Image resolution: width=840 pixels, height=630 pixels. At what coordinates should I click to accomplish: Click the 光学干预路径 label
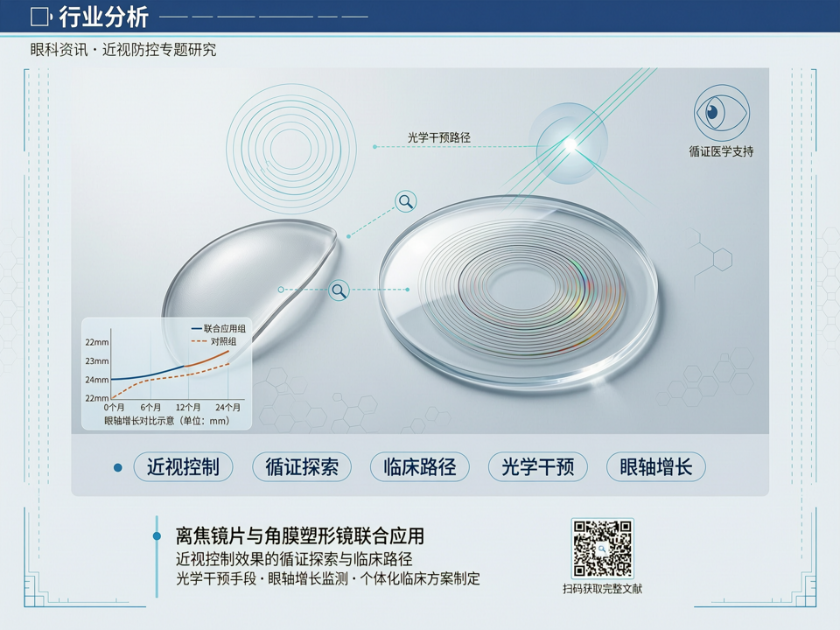point(438,137)
